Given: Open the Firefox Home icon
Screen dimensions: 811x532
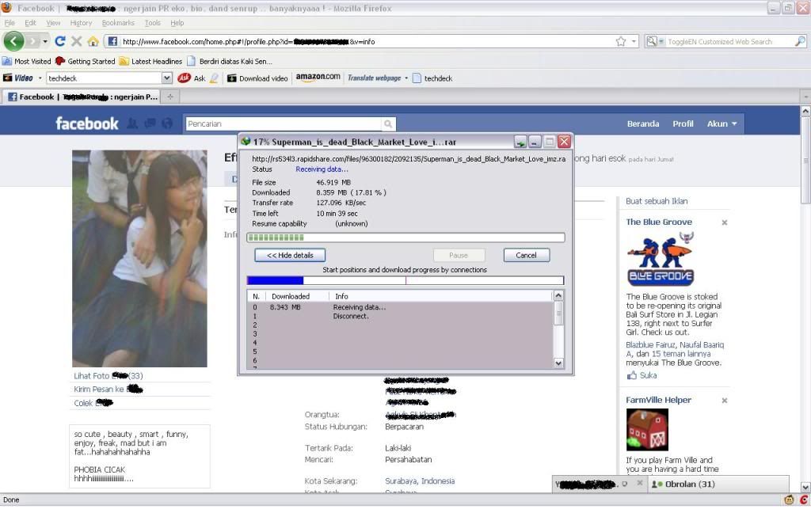Looking at the screenshot, I should click(93, 41).
